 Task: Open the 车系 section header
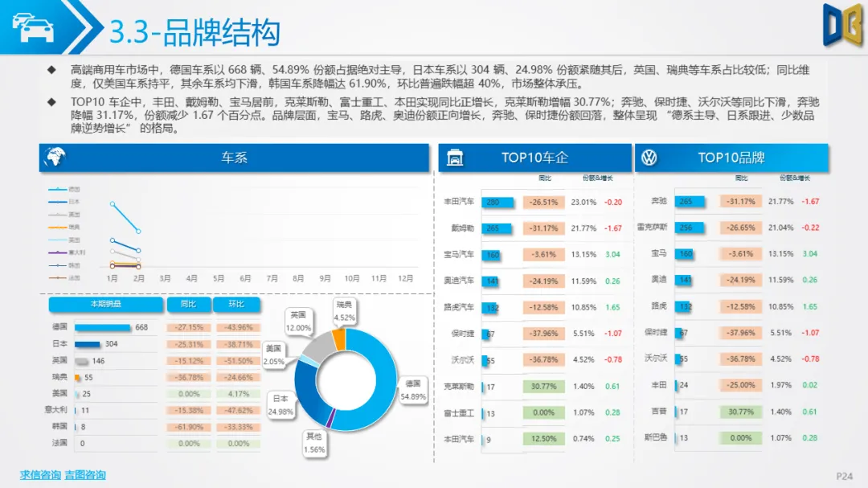click(x=234, y=158)
